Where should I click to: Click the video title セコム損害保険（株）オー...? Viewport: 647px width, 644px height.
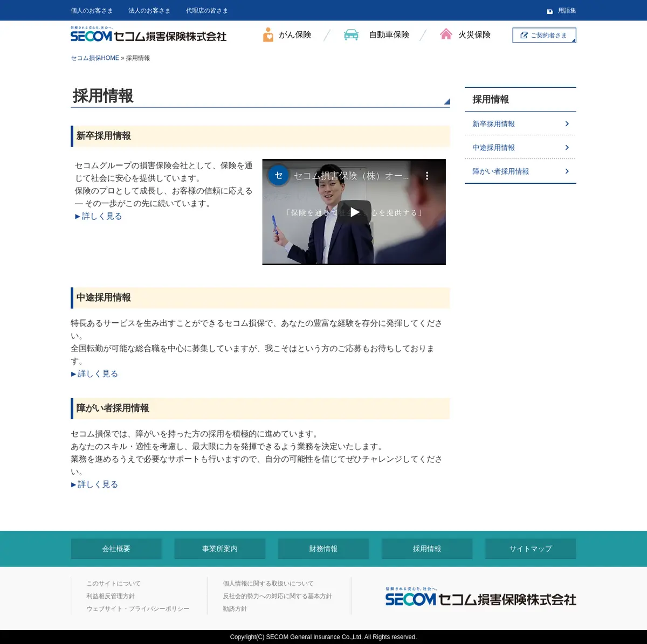pos(351,176)
